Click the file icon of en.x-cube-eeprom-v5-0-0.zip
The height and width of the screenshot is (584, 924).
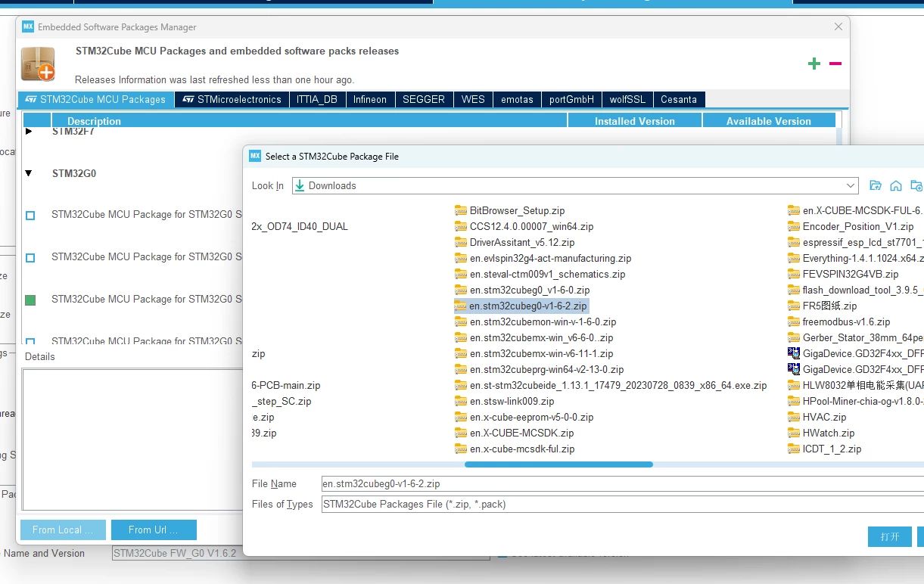click(x=461, y=417)
